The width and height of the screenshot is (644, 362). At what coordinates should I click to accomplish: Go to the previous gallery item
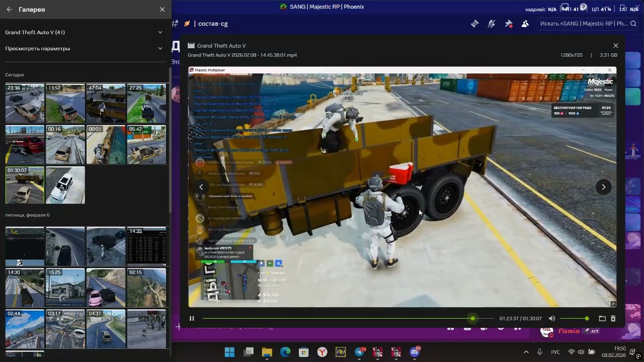pos(201,187)
